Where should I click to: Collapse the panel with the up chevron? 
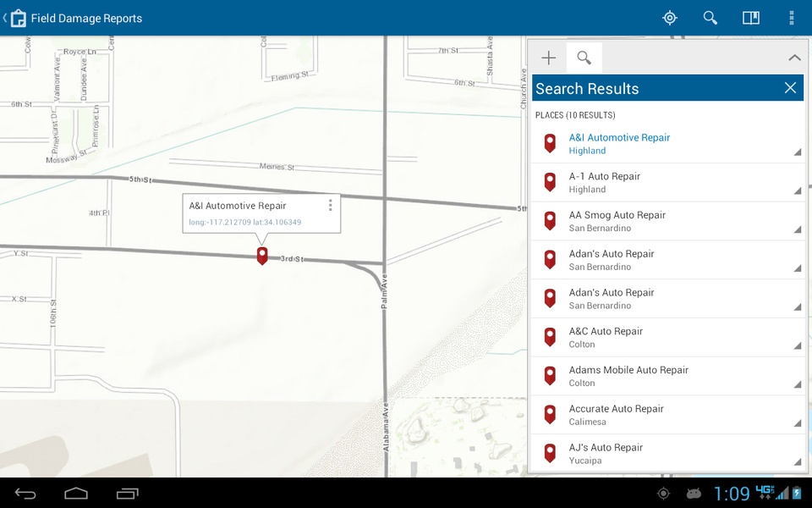[794, 58]
